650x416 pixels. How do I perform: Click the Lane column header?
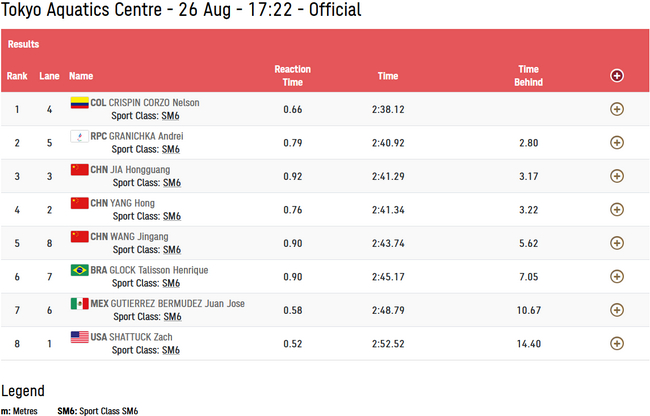tap(49, 76)
